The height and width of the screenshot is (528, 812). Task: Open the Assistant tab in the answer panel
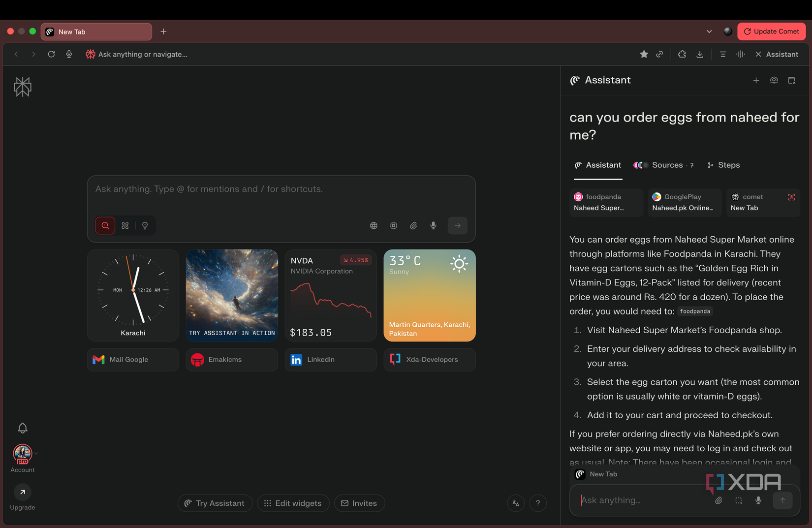598,165
